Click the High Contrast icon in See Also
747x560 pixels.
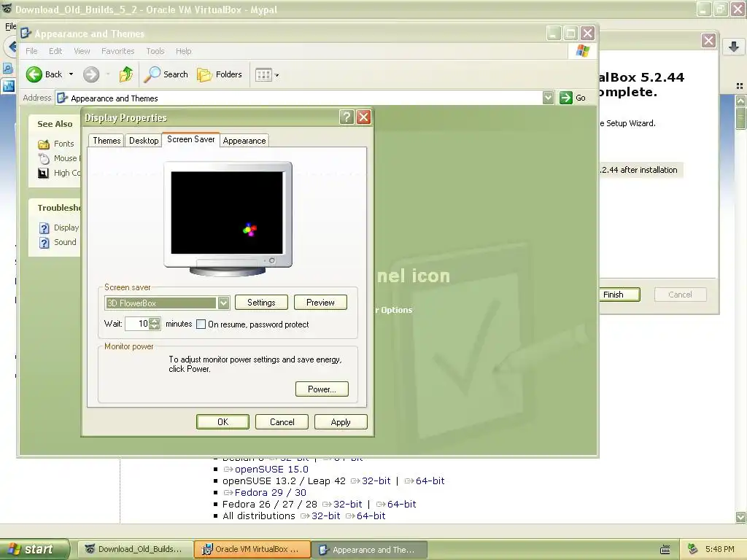pos(43,173)
